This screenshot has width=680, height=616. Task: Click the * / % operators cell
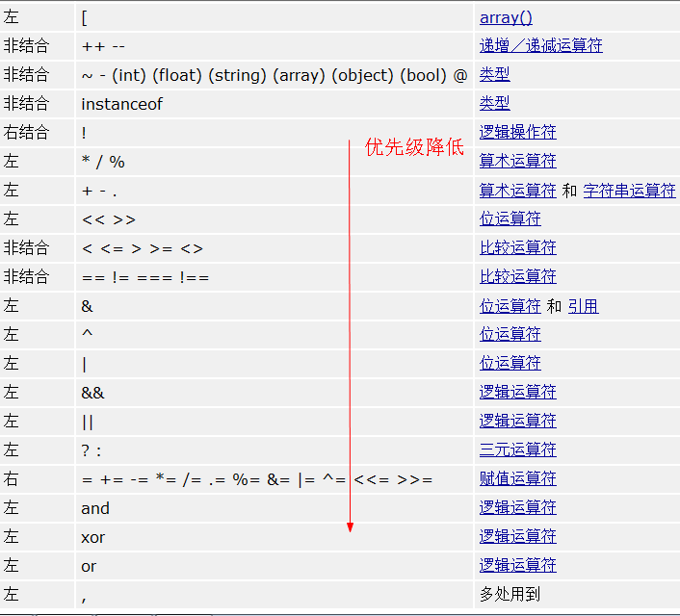pos(275,162)
